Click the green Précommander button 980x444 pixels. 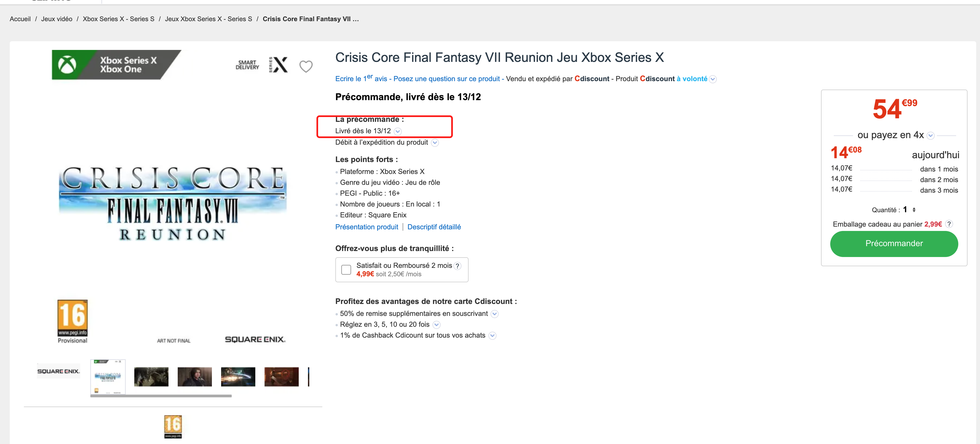tap(894, 243)
